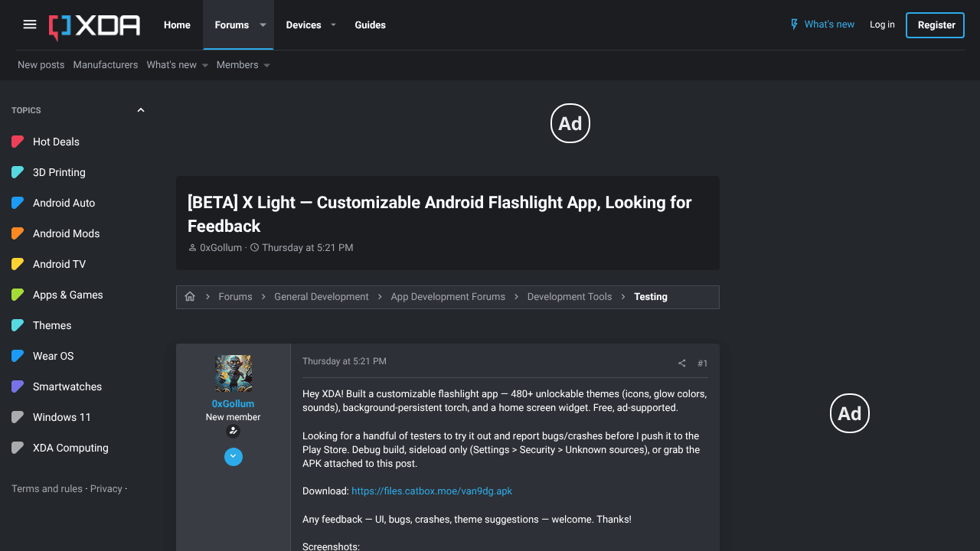Click the share icon on post #1
The image size is (980, 551).
(x=681, y=364)
